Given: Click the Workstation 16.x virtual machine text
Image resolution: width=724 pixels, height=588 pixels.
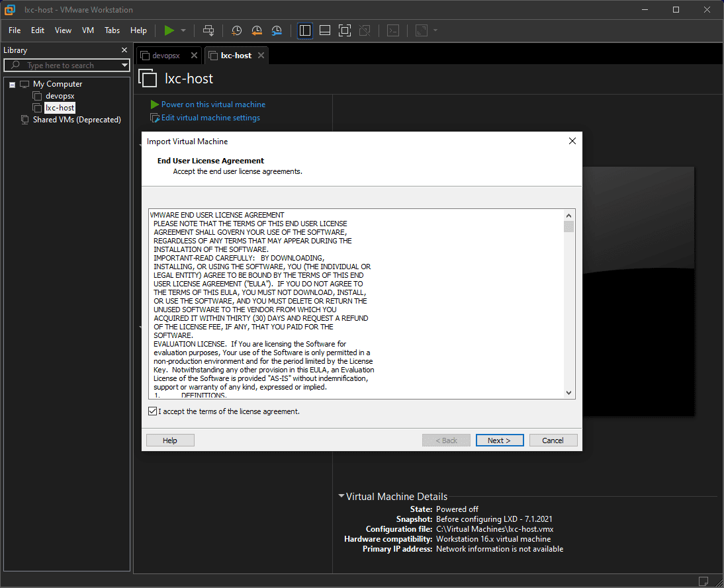Looking at the screenshot, I should click(493, 539).
